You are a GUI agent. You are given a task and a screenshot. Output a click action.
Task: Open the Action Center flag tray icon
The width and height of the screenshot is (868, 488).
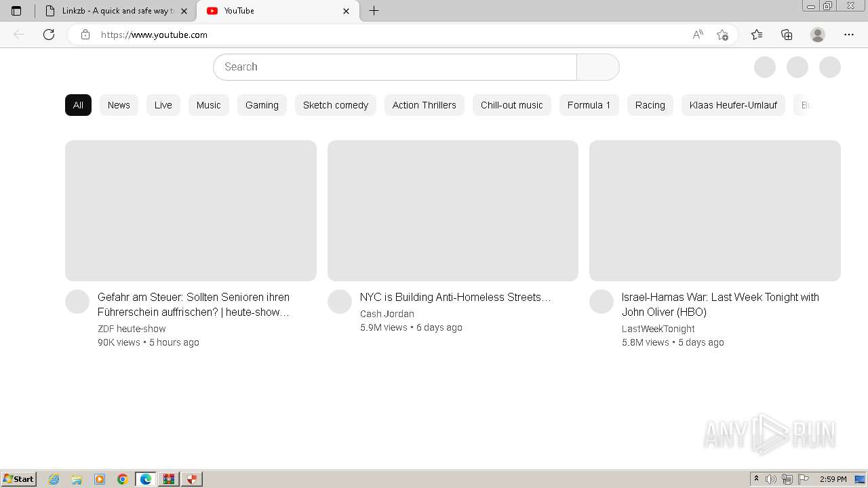click(x=804, y=479)
